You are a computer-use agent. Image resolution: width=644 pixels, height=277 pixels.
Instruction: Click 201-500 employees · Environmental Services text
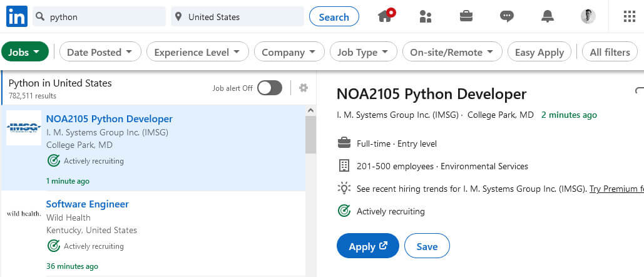(x=442, y=166)
